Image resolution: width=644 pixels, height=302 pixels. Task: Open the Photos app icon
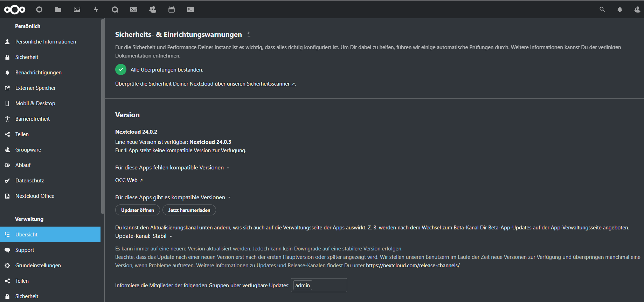pos(77,9)
